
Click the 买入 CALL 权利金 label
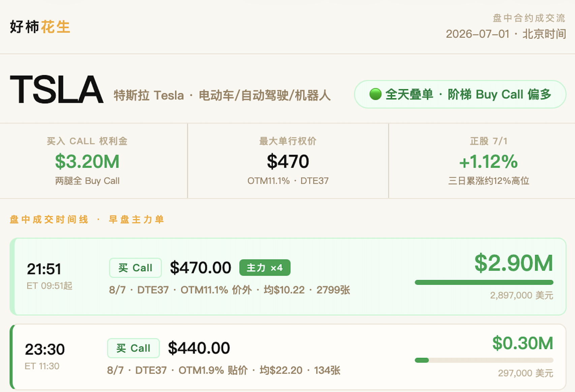87,141
